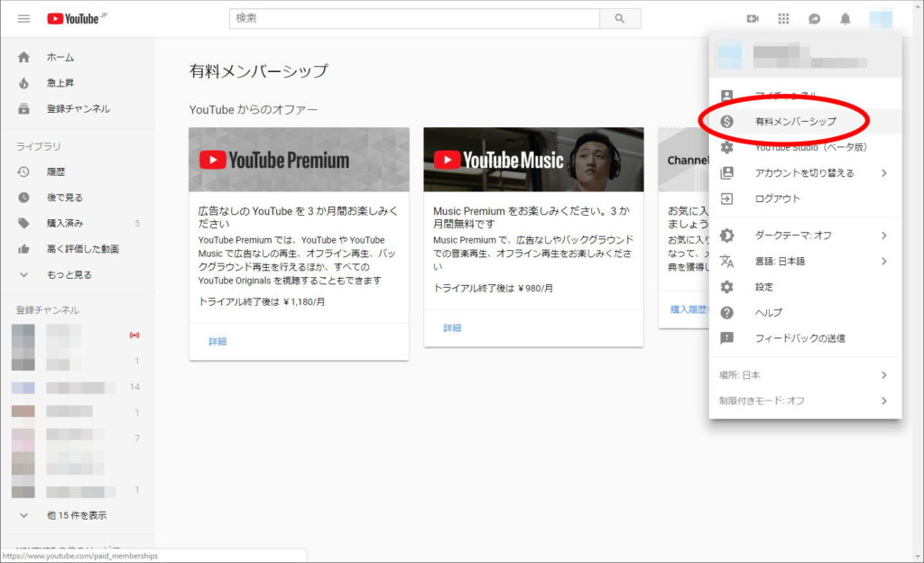This screenshot has width=924, height=563.
Task: Open the create video camera icon
Action: coord(753,19)
